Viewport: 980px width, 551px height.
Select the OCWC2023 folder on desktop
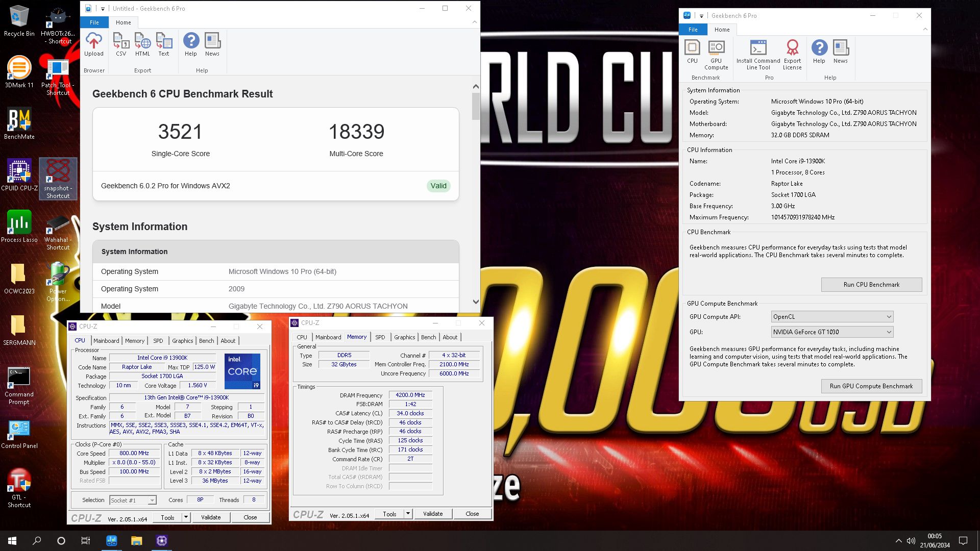point(19,278)
